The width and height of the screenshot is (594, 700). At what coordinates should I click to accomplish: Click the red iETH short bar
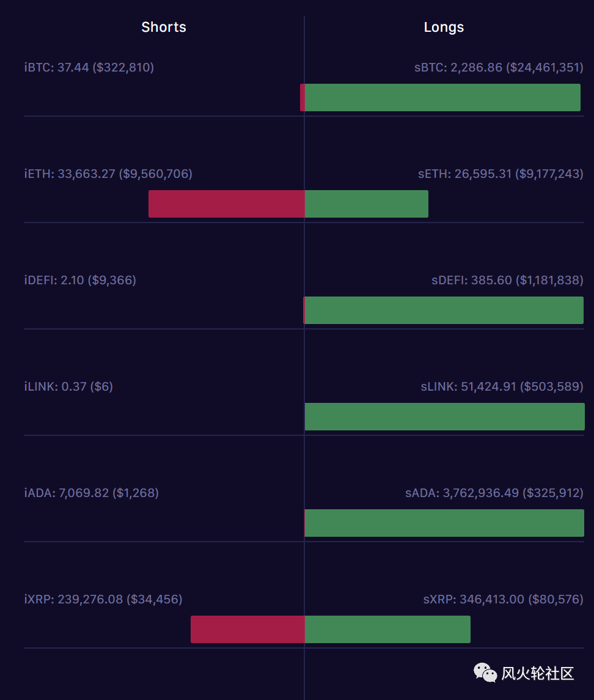227,204
